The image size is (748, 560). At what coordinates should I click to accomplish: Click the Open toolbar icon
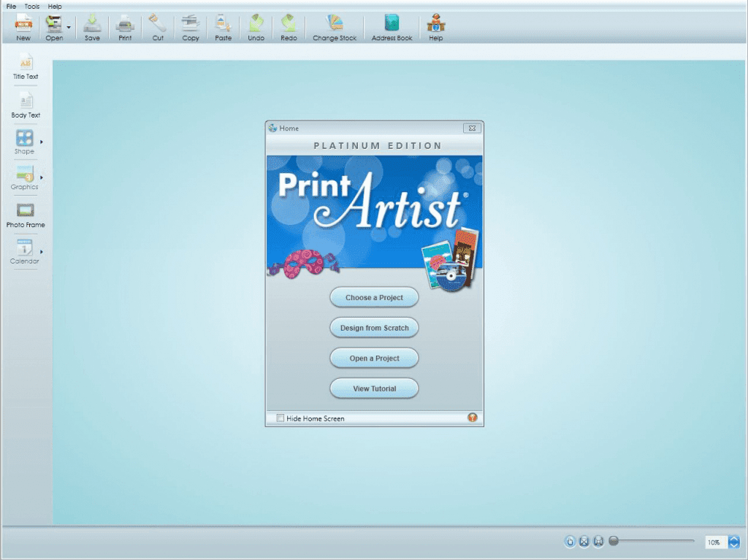click(54, 27)
